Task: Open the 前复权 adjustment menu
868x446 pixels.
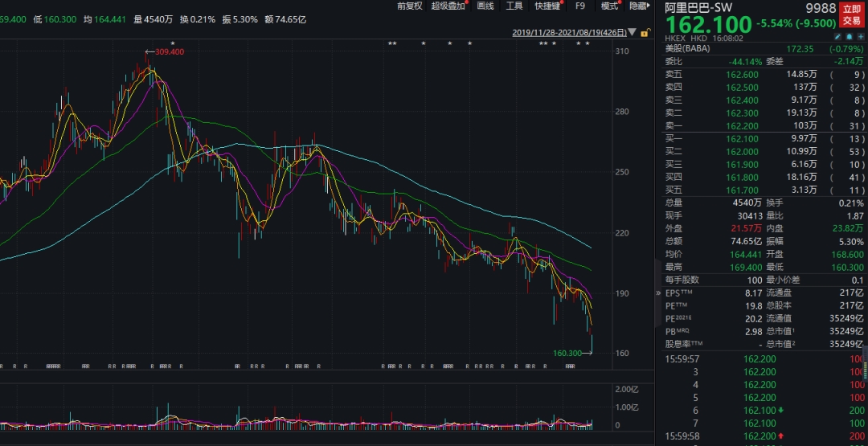Action: 410,6
